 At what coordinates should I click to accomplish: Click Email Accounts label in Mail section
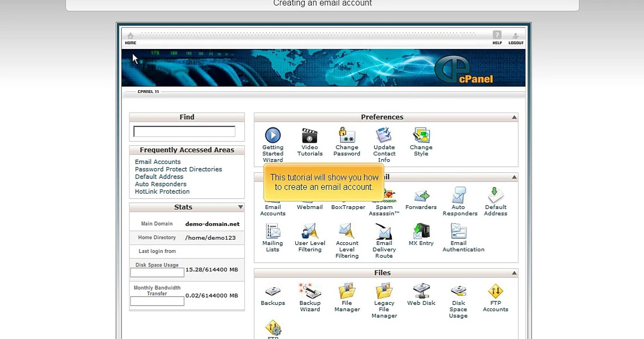(x=273, y=210)
